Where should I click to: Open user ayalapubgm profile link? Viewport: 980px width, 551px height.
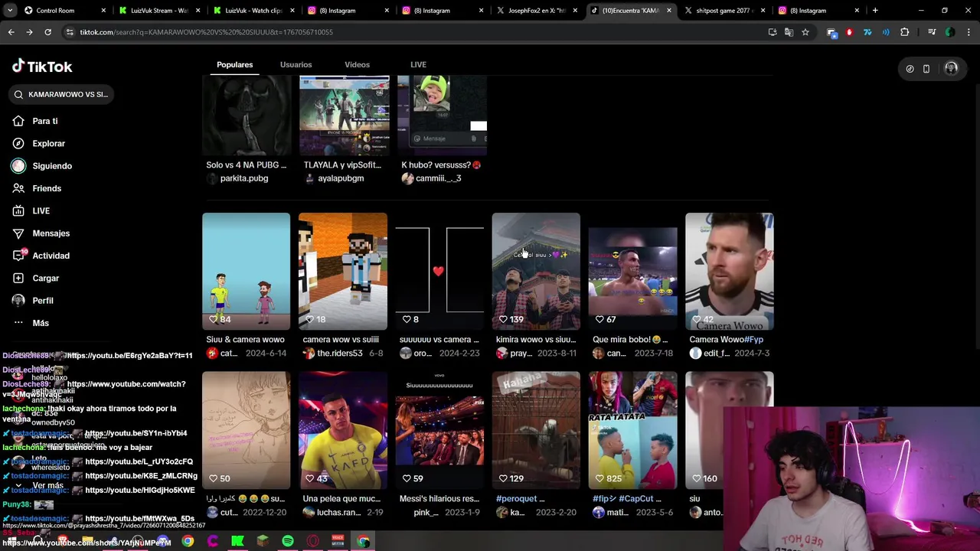[x=341, y=178]
